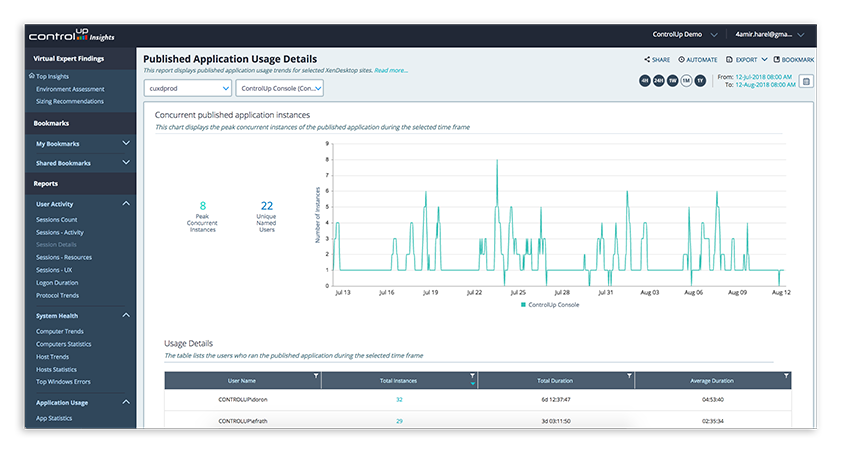
Task: Click the BOOKMARK button label
Action: click(x=798, y=60)
